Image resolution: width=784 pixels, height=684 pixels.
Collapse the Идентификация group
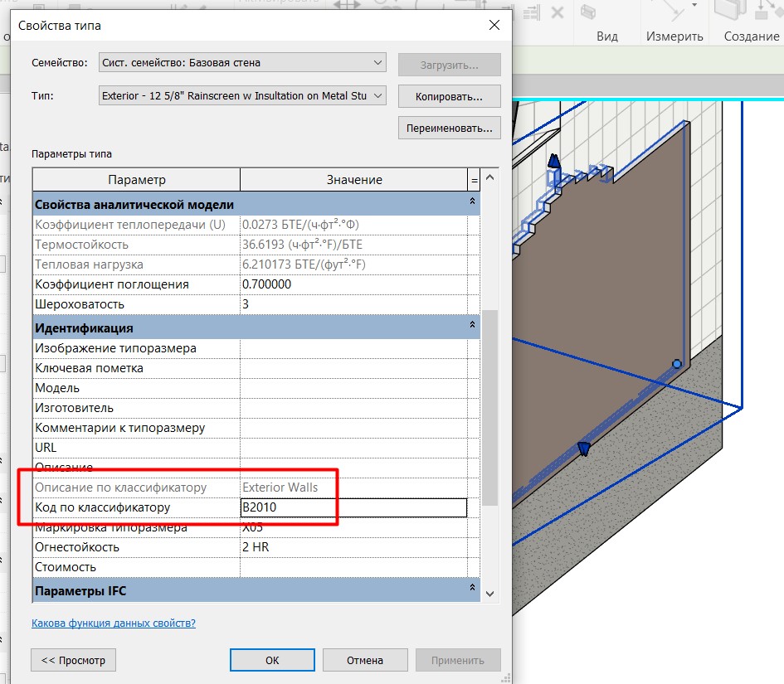472,325
